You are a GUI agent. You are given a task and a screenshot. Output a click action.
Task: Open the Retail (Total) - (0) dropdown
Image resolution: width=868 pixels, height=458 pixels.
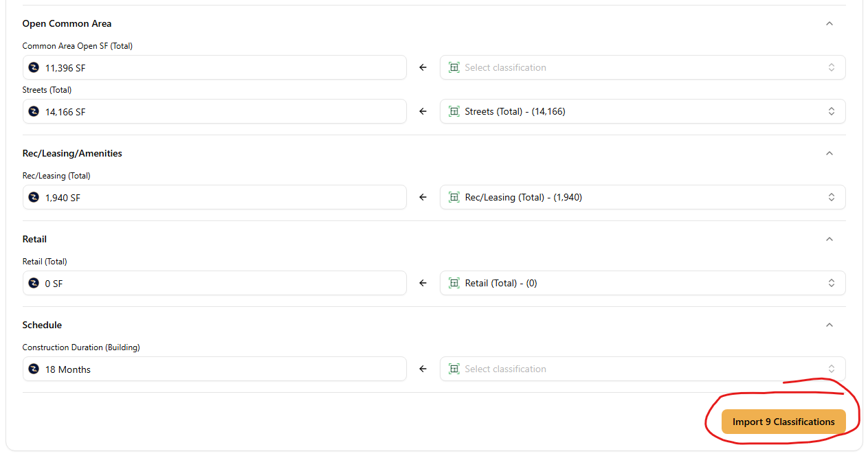coord(642,283)
